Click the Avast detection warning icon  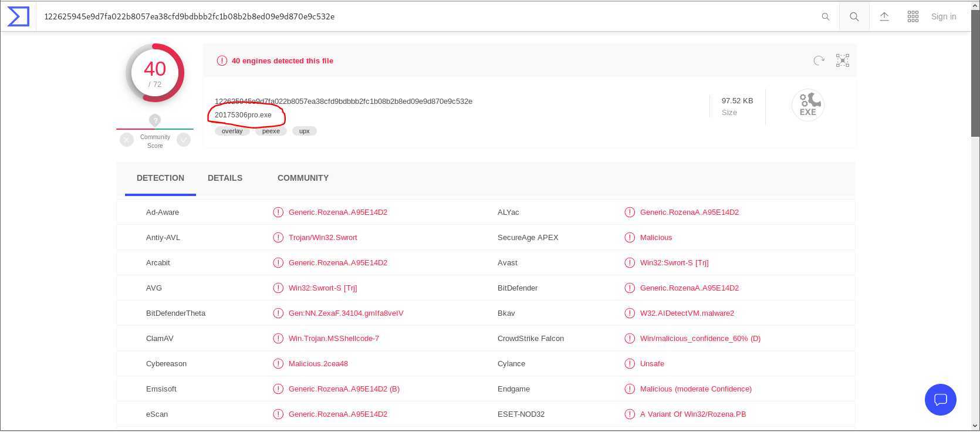click(x=630, y=263)
